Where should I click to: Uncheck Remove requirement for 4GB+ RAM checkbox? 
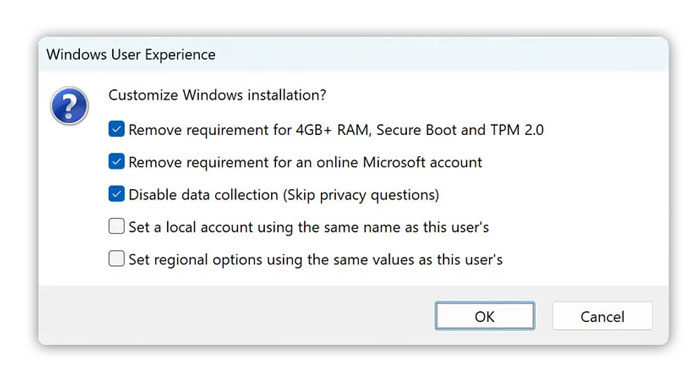[x=116, y=129]
